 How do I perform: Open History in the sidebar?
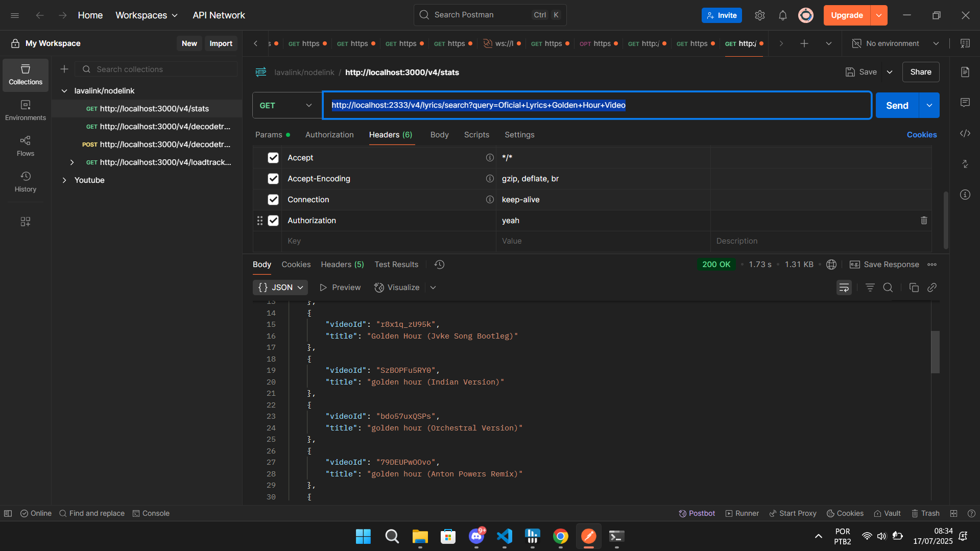(25, 181)
